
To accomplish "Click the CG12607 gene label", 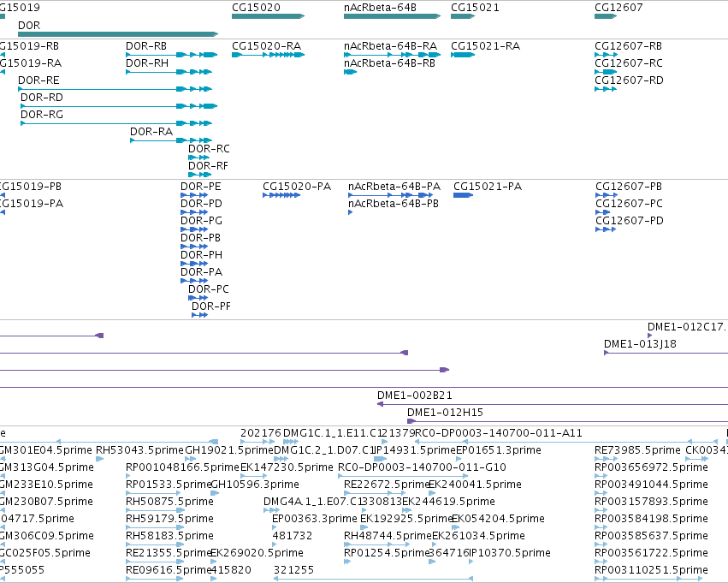I will click(619, 8).
